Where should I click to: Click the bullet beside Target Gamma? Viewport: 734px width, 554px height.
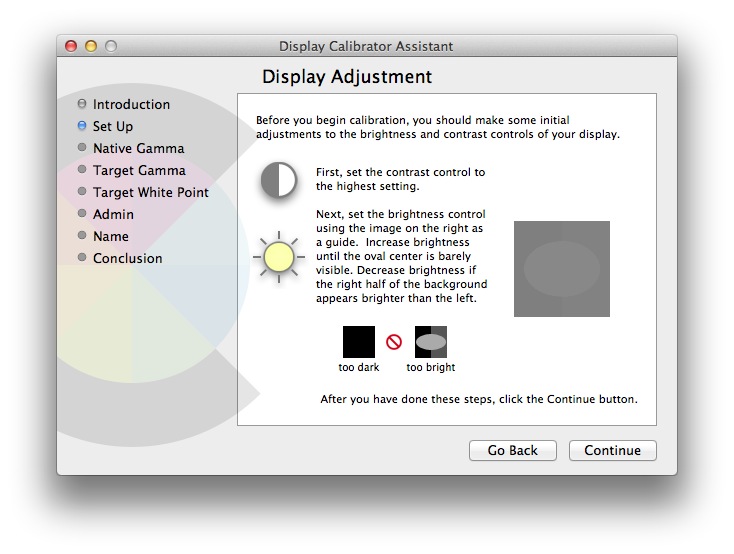(82, 169)
